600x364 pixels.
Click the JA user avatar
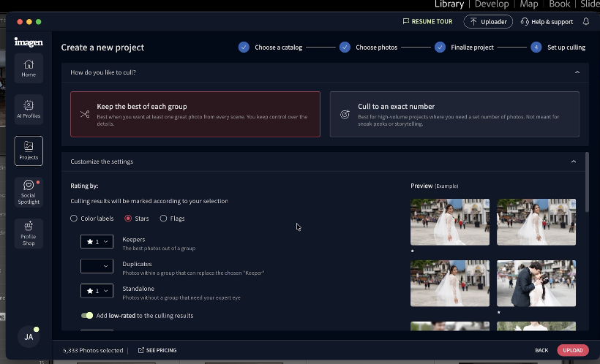(x=29, y=337)
